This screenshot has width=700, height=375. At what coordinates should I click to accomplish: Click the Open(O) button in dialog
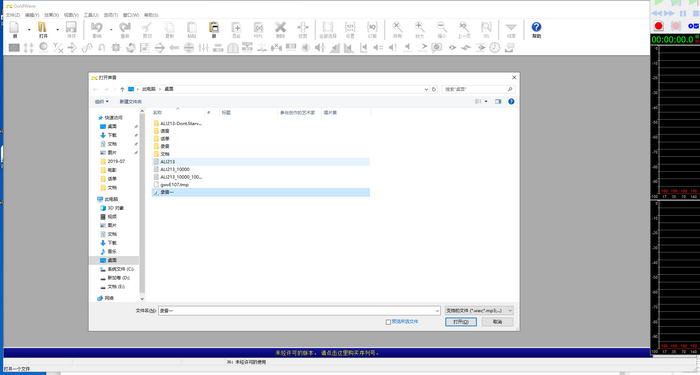click(x=461, y=321)
